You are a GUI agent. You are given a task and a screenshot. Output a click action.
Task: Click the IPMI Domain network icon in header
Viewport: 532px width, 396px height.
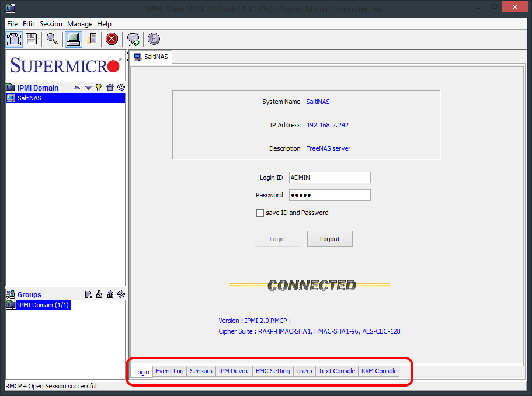pyautogui.click(x=11, y=88)
